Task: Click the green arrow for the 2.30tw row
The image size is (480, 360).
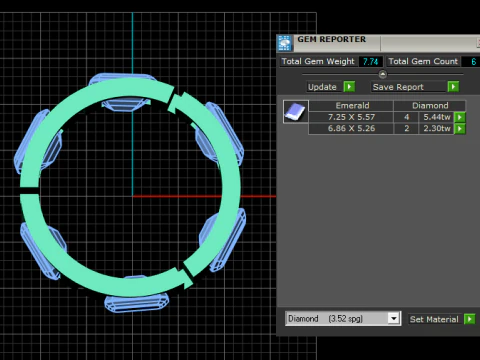Action: click(460, 129)
